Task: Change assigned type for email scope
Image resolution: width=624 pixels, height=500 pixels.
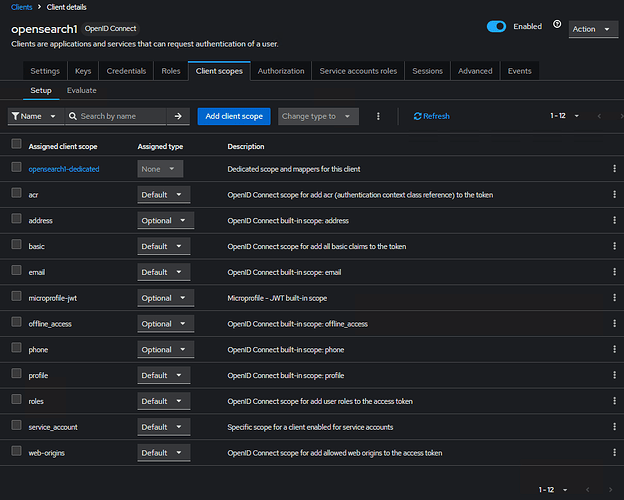Action: 164,272
